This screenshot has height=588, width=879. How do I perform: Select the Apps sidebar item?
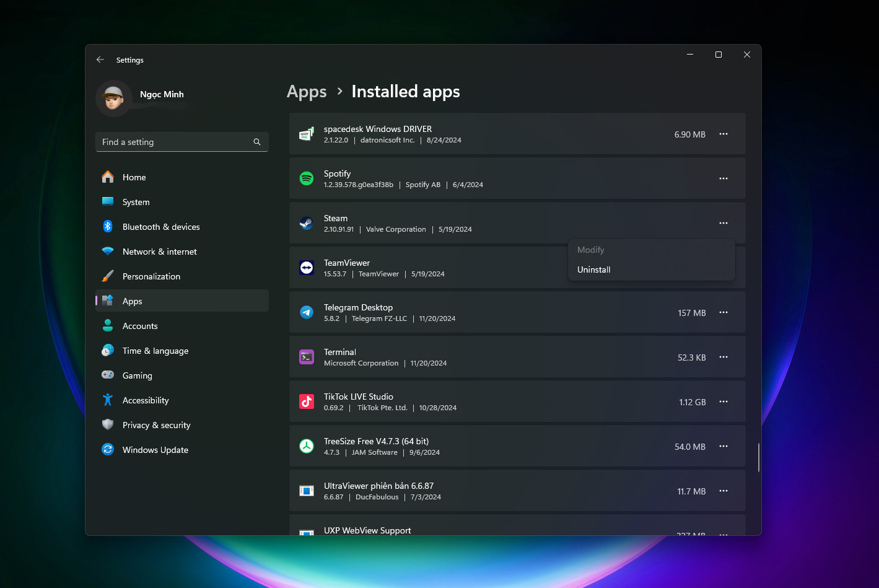[x=182, y=301]
